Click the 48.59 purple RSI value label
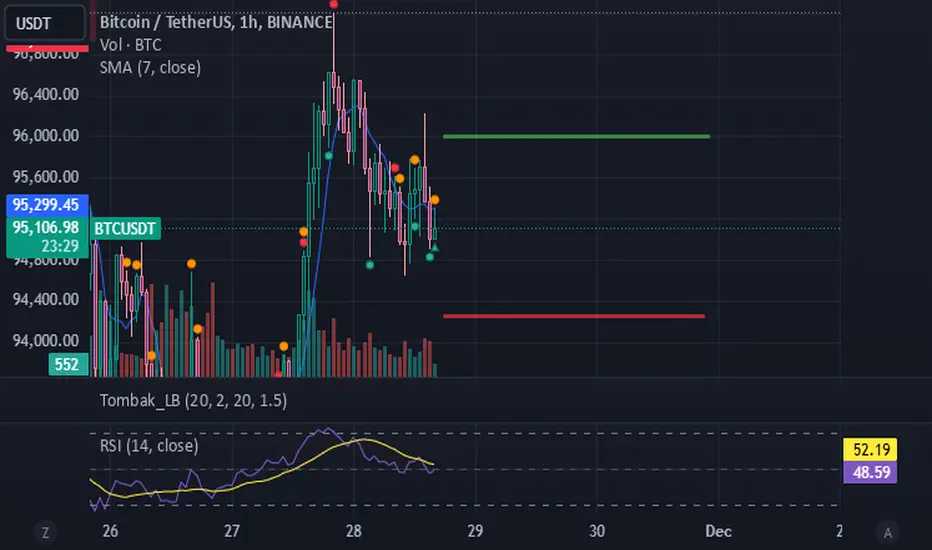 pos(871,472)
